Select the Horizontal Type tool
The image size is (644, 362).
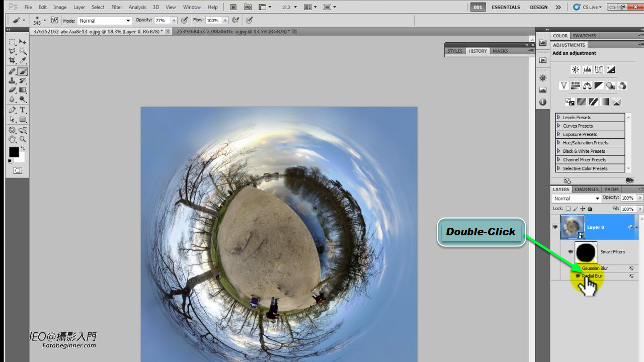tap(23, 110)
